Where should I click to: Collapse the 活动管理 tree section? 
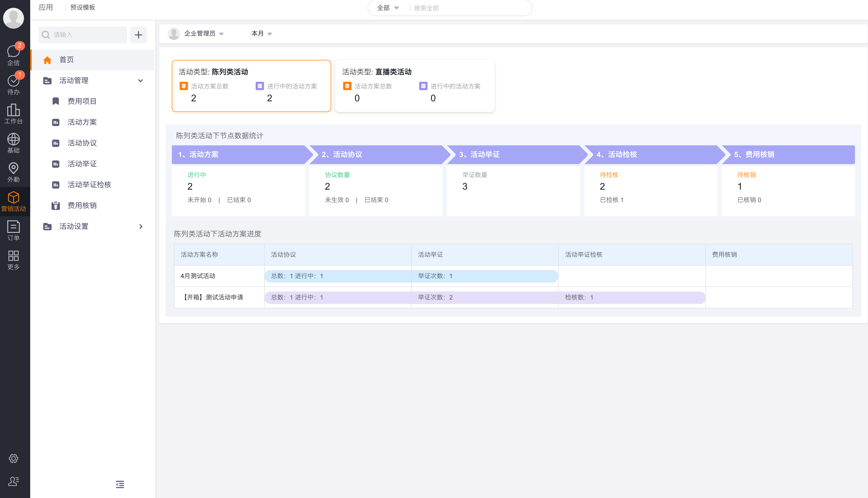140,81
